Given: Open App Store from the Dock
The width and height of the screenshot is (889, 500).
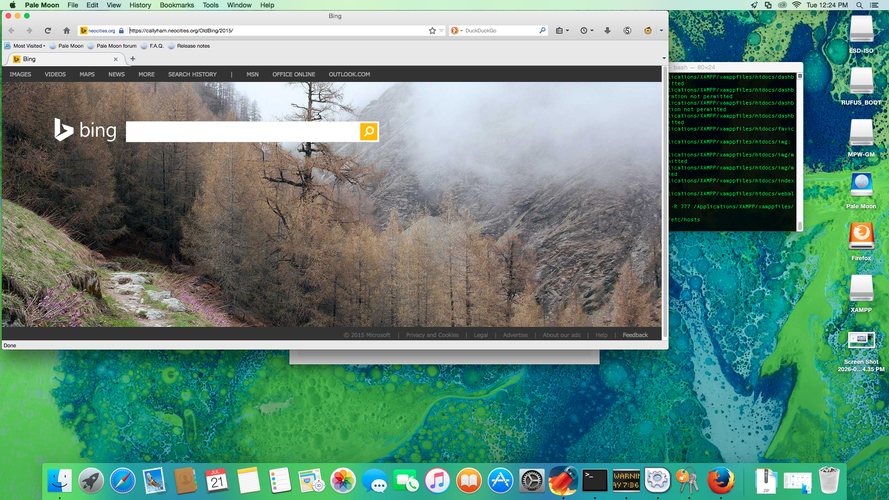Looking at the screenshot, I should coord(500,481).
